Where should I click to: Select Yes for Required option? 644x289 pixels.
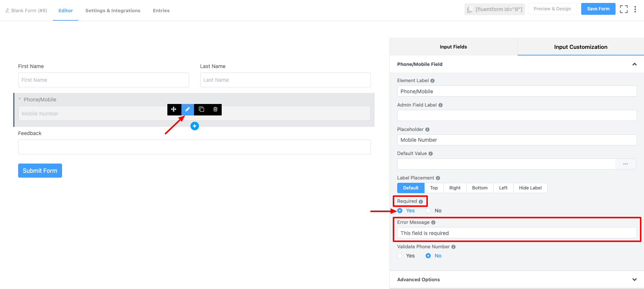tap(400, 211)
